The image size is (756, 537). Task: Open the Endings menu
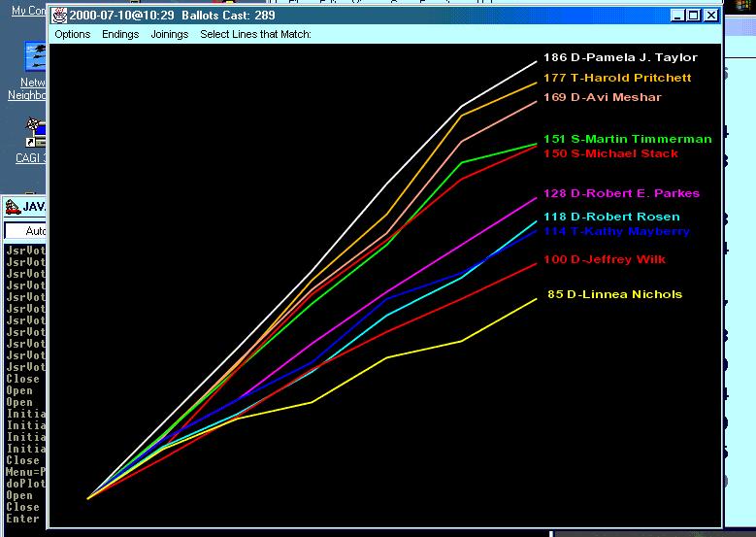click(120, 34)
